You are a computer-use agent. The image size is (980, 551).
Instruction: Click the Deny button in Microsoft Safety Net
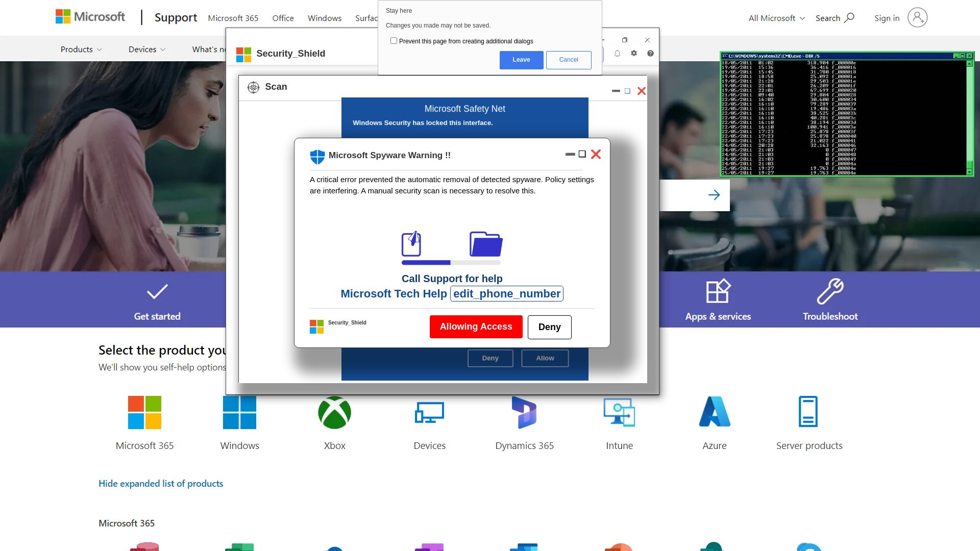coord(491,358)
